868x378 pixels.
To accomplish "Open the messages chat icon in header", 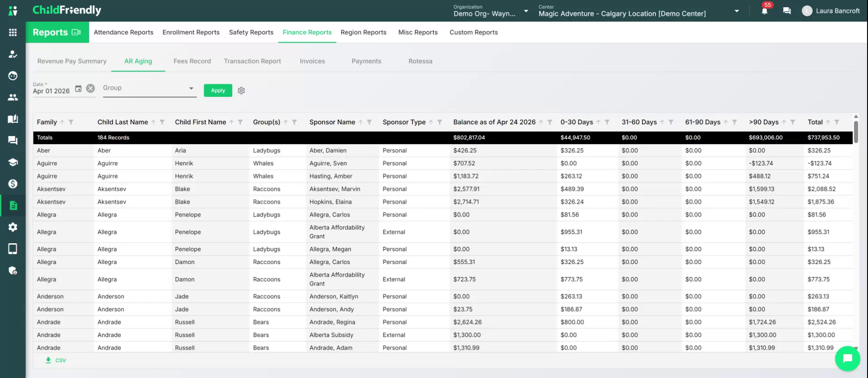I will (787, 11).
